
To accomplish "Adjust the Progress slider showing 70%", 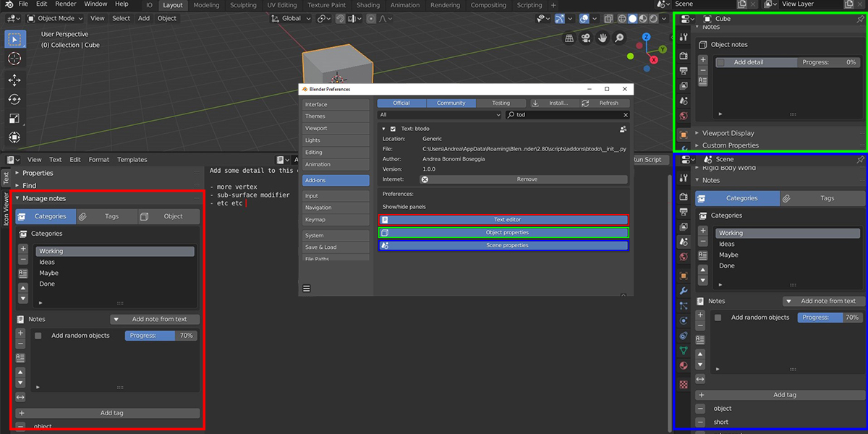I will click(161, 335).
